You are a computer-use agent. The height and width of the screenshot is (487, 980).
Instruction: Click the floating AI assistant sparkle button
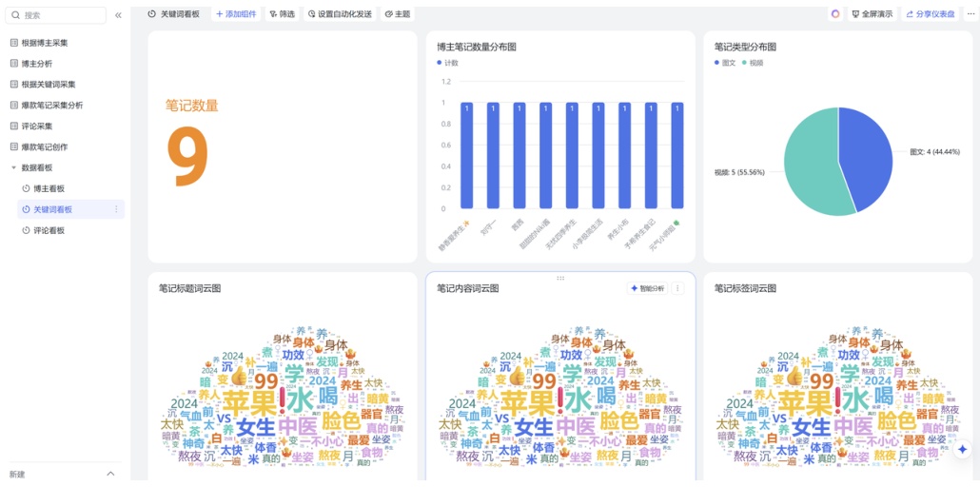click(963, 449)
